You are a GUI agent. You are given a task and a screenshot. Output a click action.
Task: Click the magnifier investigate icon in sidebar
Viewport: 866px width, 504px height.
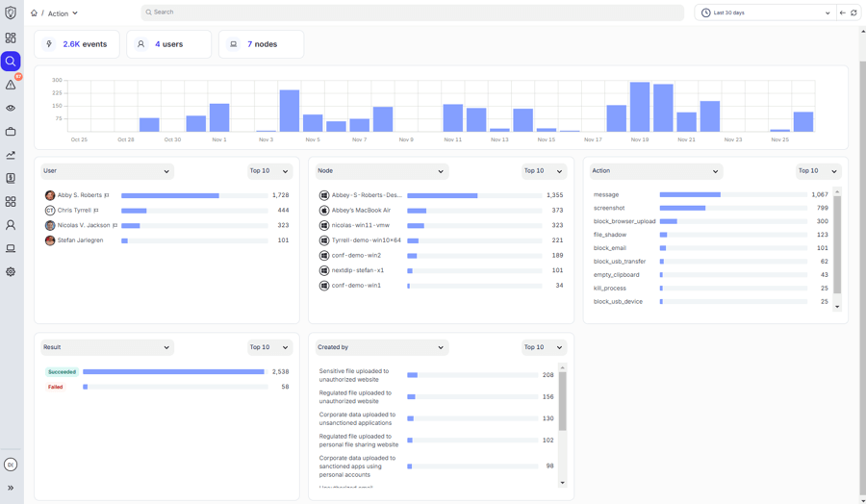11,62
